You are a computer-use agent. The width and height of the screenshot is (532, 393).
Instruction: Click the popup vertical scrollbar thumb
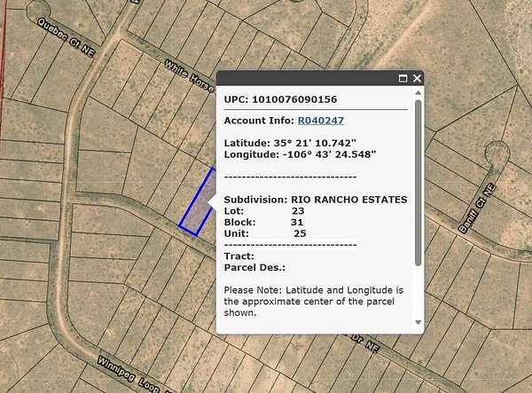point(418,177)
